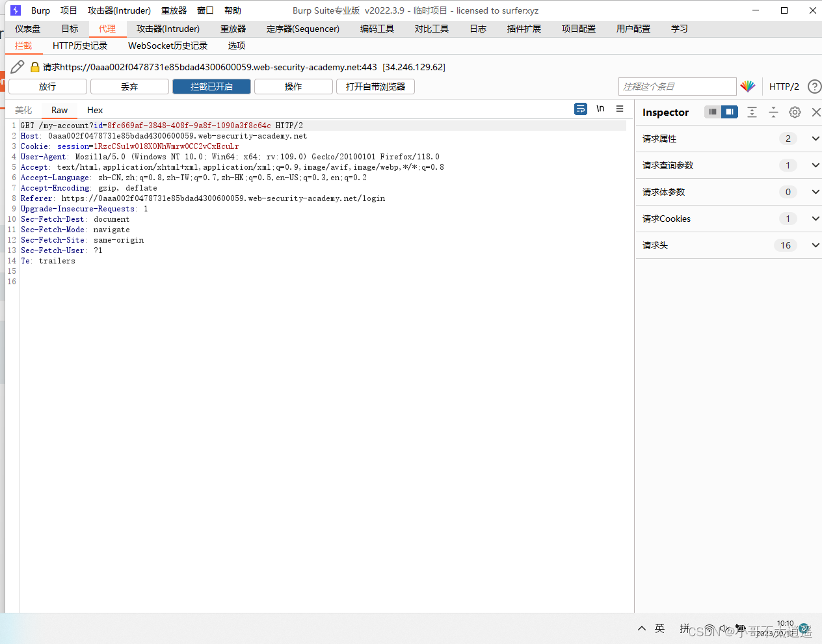Close the Inspector panel

point(816,112)
